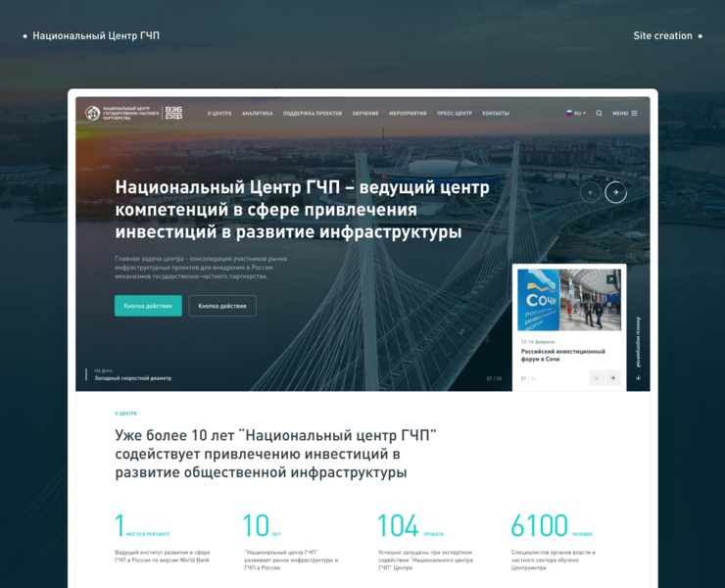
Task: Click the Главная задача центра description paragraph
Action: tap(201, 268)
